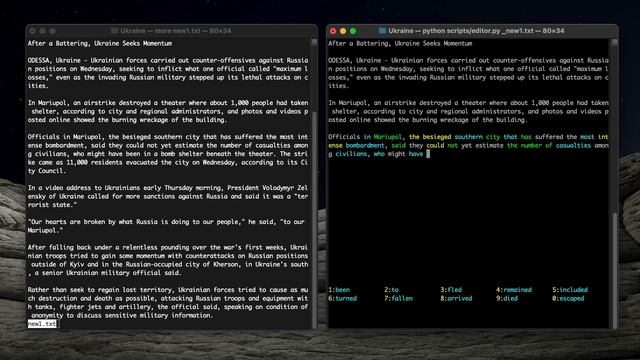Click the colored word 'bombardment' in the editor.py window

(x=364, y=145)
